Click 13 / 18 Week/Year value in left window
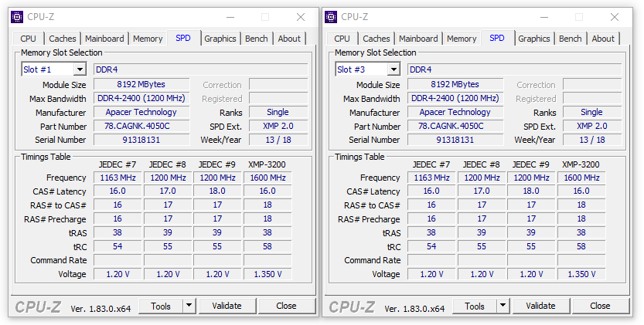This screenshot has width=644, height=325. [x=278, y=140]
